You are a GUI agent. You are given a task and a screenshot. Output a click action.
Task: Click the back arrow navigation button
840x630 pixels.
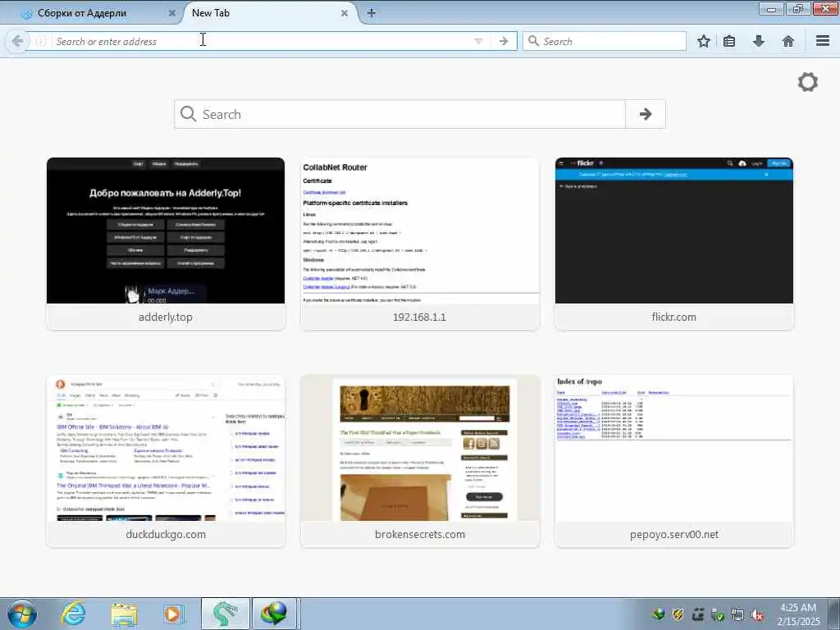point(17,41)
